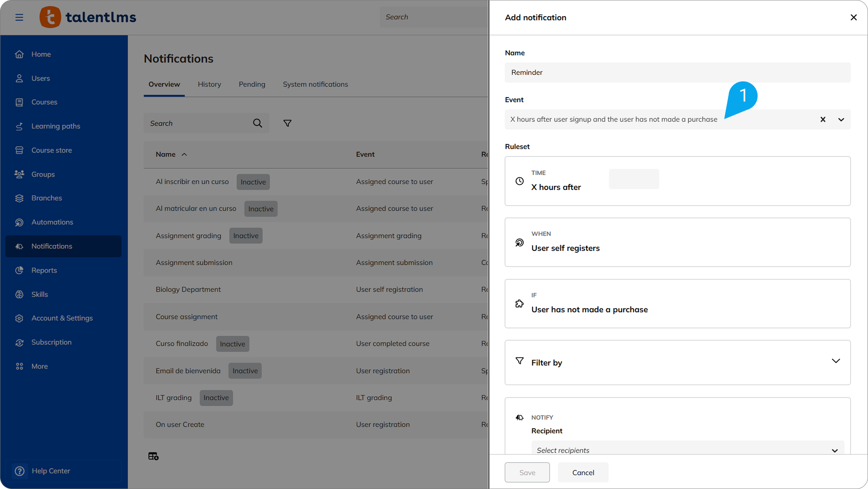The width and height of the screenshot is (868, 489).
Task: Expand the Event dropdown chevron
Action: 841,119
